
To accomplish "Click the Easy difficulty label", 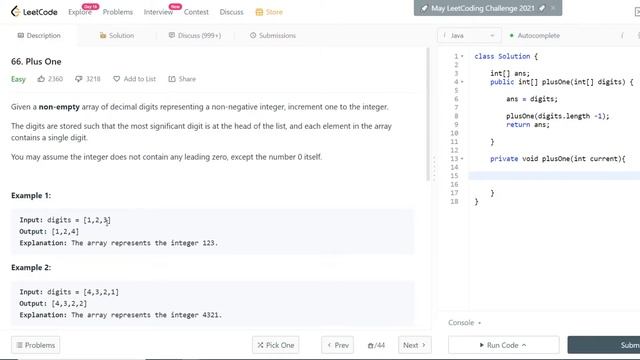I will [18, 79].
